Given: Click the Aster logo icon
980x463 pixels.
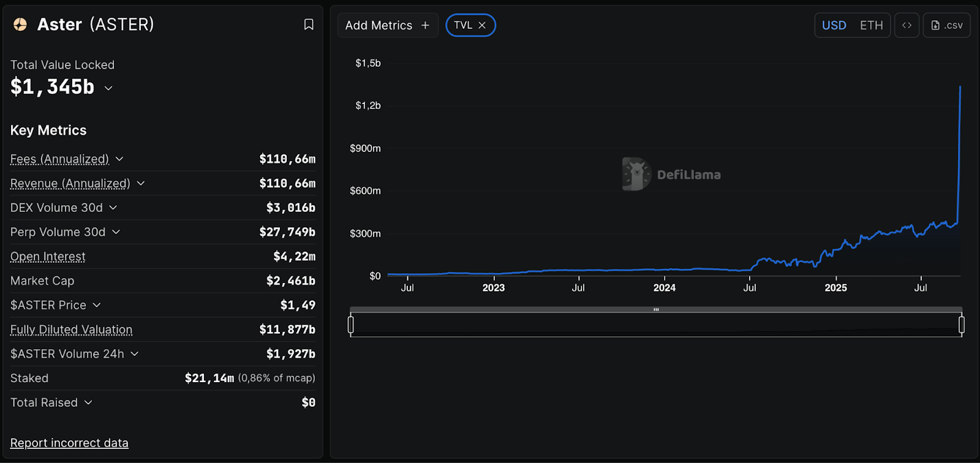Looking at the screenshot, I should click(x=20, y=24).
